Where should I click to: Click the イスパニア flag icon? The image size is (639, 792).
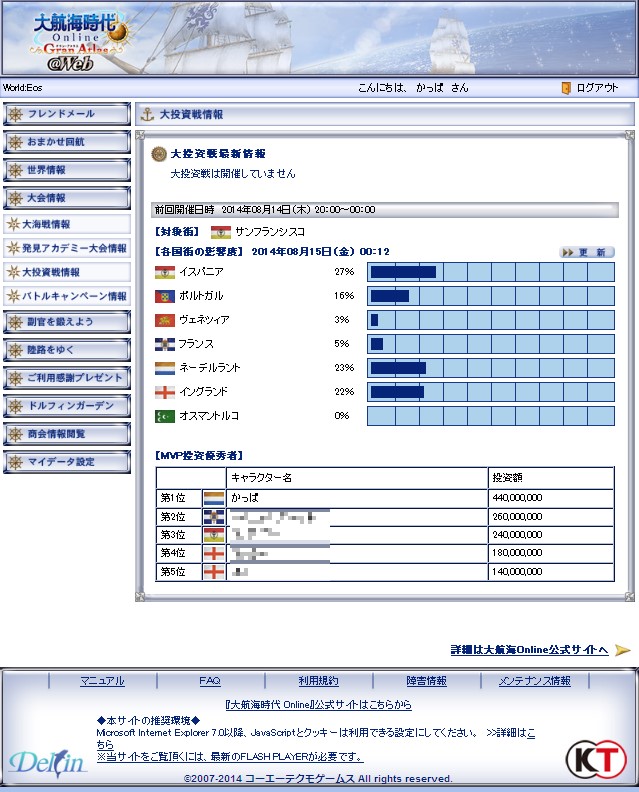pos(165,272)
